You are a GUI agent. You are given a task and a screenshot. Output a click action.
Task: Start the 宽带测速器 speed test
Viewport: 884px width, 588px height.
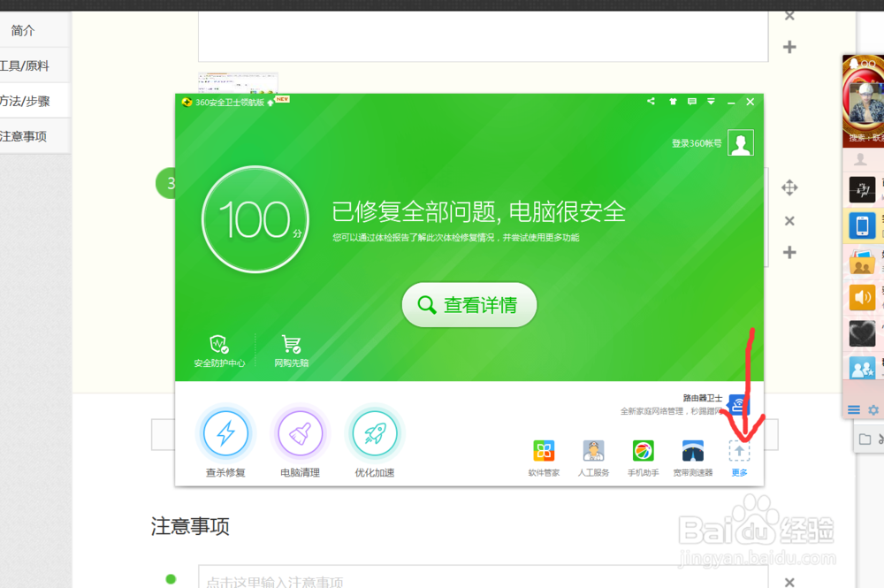[692, 453]
